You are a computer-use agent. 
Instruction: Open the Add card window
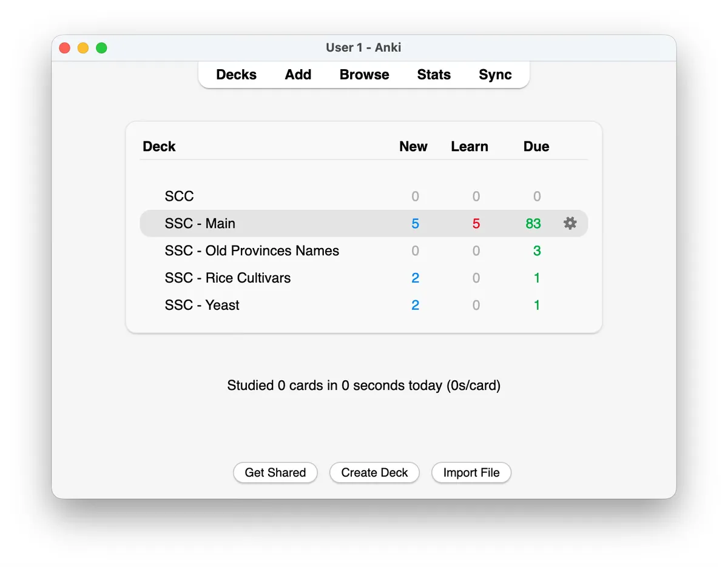point(298,75)
